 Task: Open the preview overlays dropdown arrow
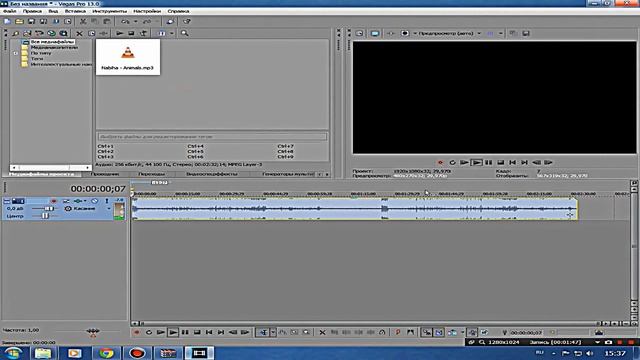(501, 33)
